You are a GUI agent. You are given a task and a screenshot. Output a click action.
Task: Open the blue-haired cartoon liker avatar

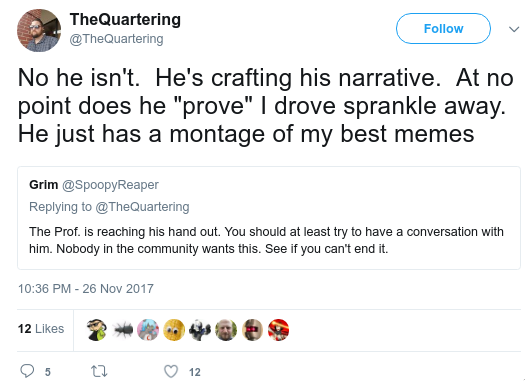pos(148,330)
